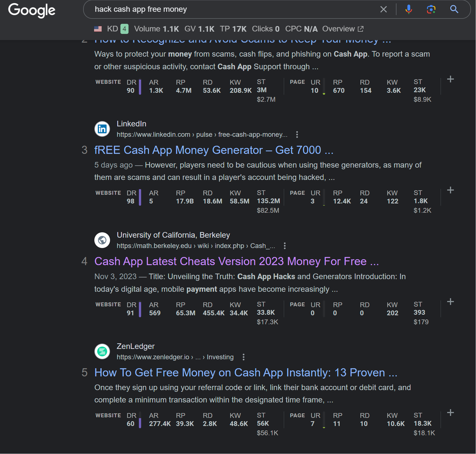The height and width of the screenshot is (454, 476).
Task: Open 'fREE Cash App Money Generator' result
Action: point(214,150)
